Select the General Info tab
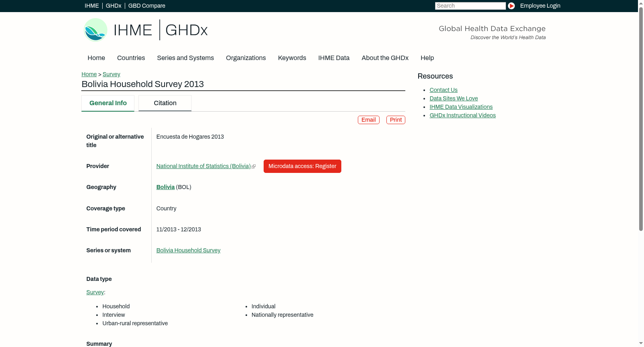Screen dimensions: 644x347 108,103
